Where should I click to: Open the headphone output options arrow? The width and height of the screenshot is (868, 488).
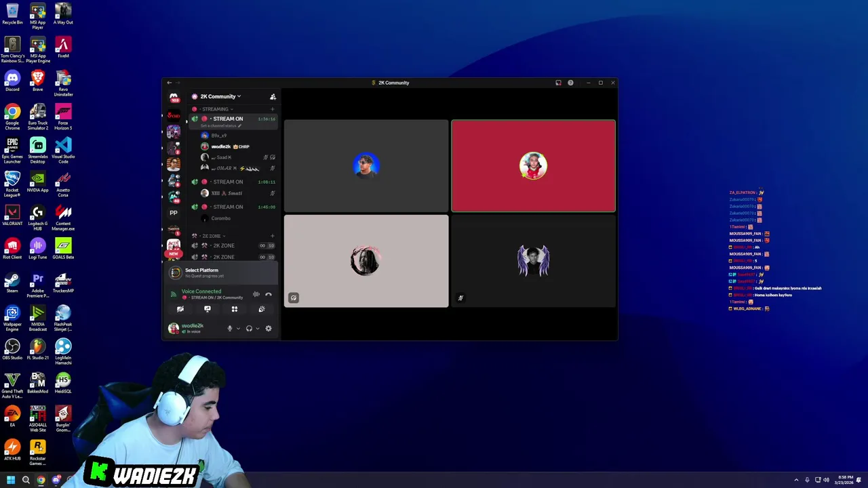click(257, 329)
